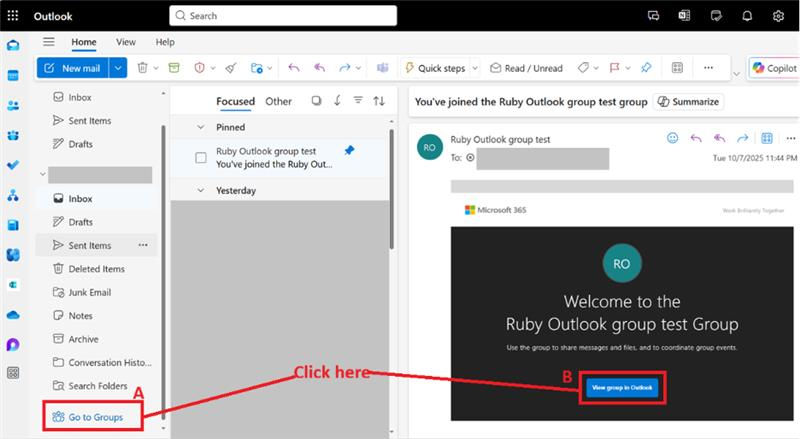
Task: Click the Reply all arrow in ribbon
Action: click(319, 67)
